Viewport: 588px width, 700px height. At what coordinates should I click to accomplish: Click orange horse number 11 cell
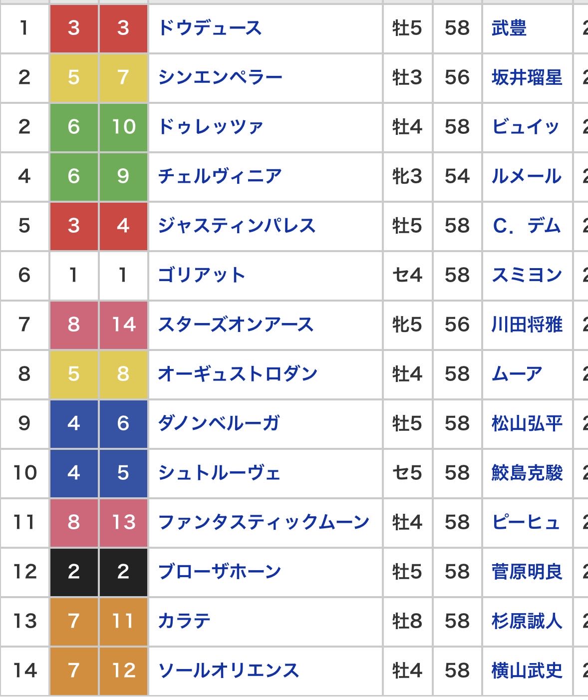[x=123, y=621]
